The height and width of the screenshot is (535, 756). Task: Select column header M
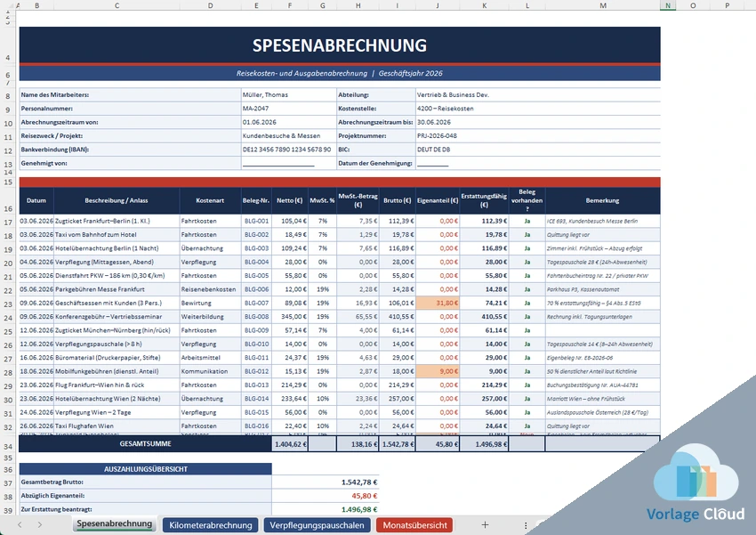pos(603,5)
